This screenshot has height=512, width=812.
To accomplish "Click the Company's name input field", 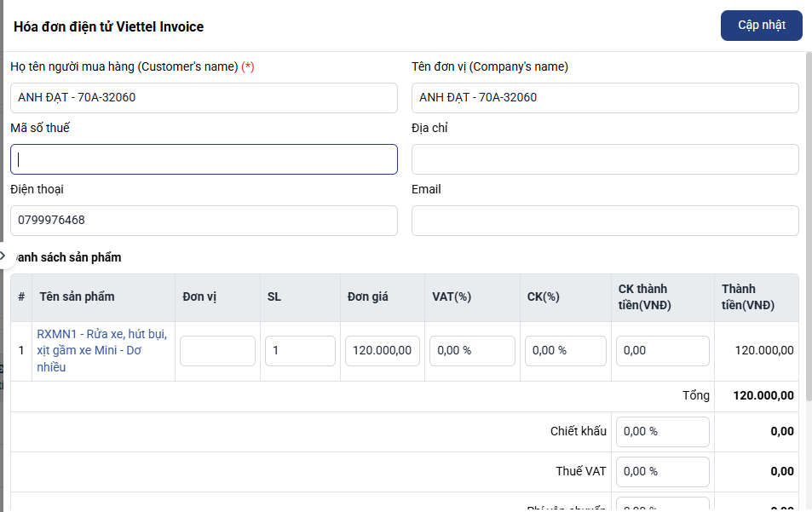I will pyautogui.click(x=605, y=98).
